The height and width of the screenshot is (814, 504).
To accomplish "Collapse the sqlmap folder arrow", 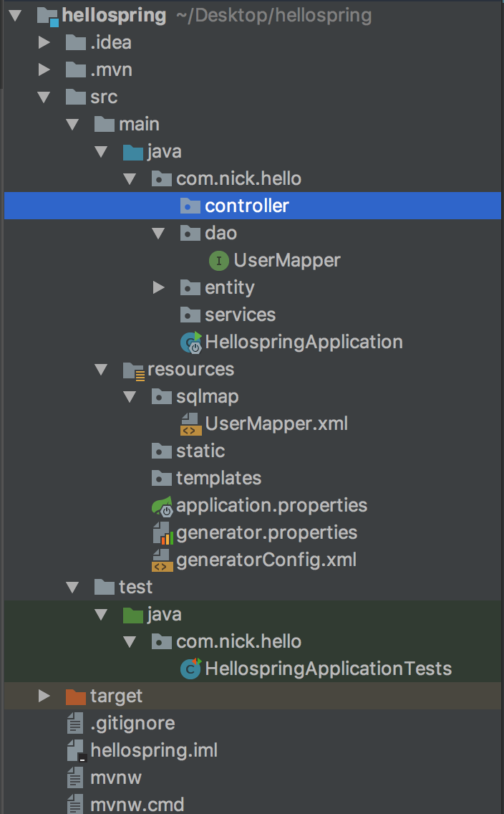I will tap(130, 397).
